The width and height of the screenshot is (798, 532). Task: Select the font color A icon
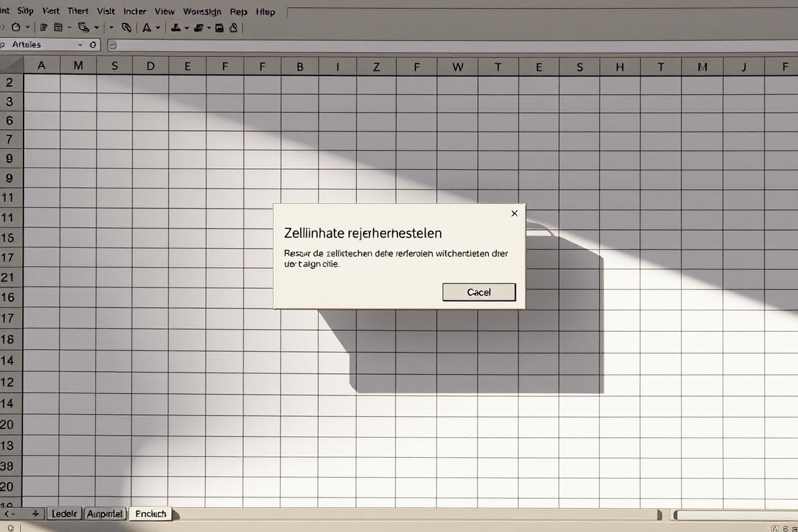(x=148, y=28)
